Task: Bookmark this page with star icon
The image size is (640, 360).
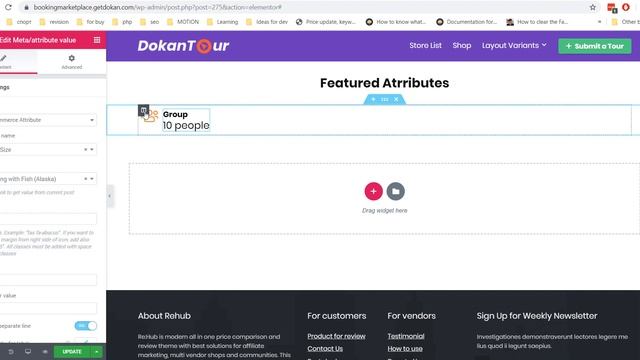Action: 593,7
